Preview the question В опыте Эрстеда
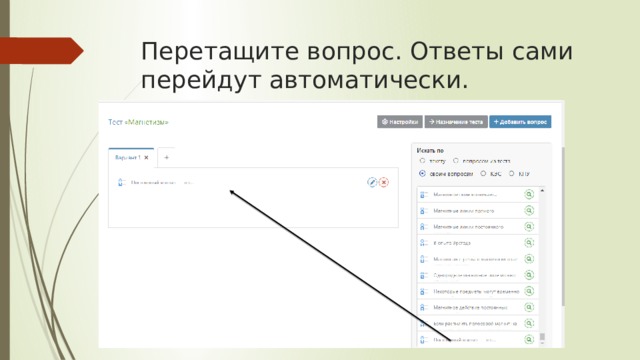The image size is (640, 360). click(529, 243)
